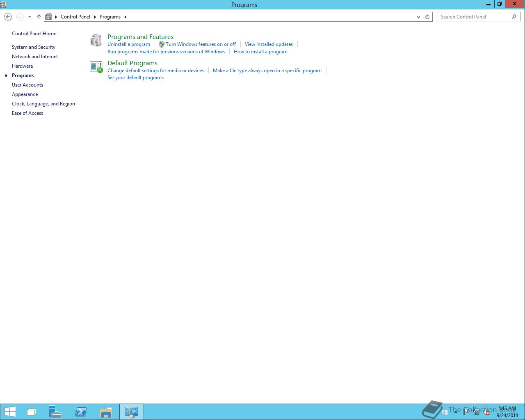Open User Accounts category
The width and height of the screenshot is (525, 420).
27,85
